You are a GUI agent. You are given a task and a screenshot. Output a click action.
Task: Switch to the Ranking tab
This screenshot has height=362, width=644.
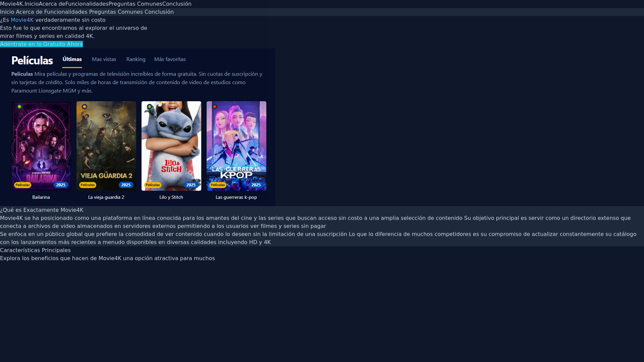click(136, 59)
